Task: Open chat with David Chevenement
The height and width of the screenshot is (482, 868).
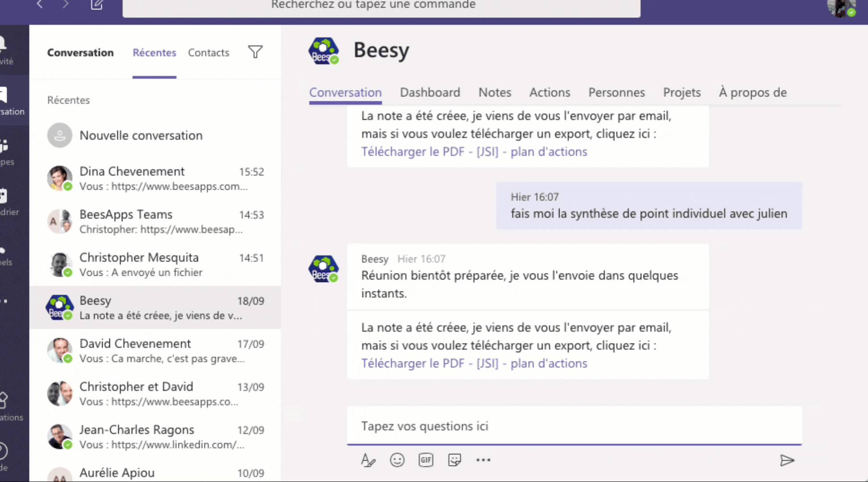Action: (155, 351)
